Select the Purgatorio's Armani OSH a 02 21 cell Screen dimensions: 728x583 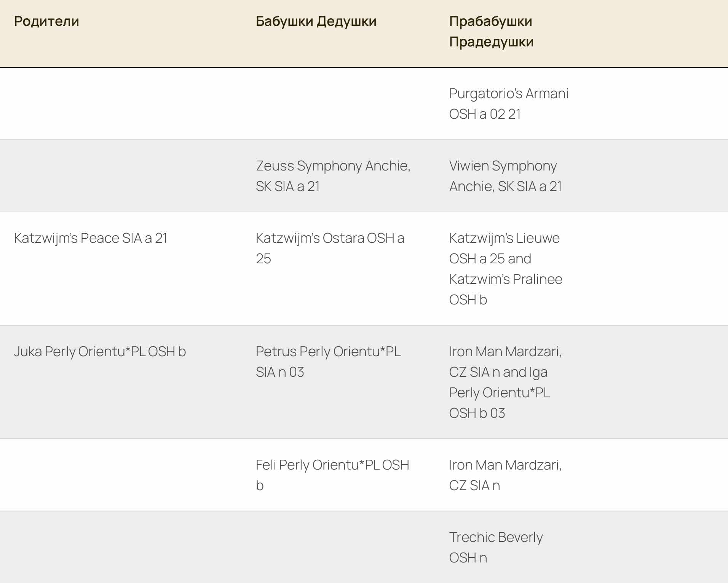(x=509, y=104)
